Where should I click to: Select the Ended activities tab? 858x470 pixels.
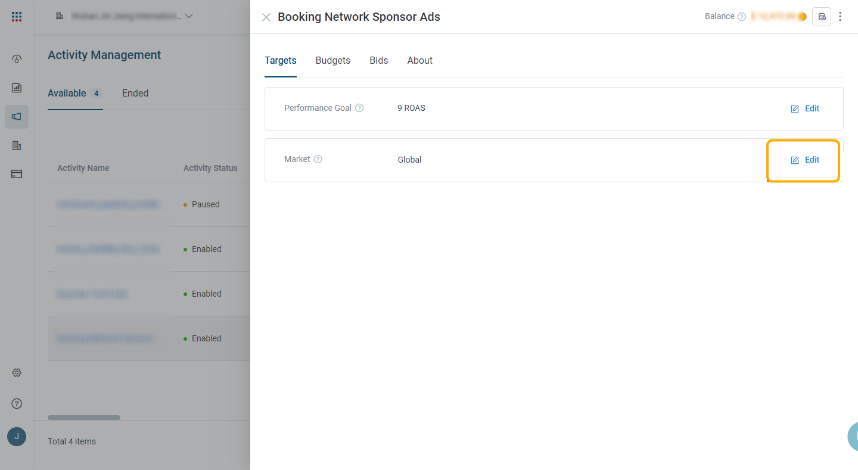135,93
